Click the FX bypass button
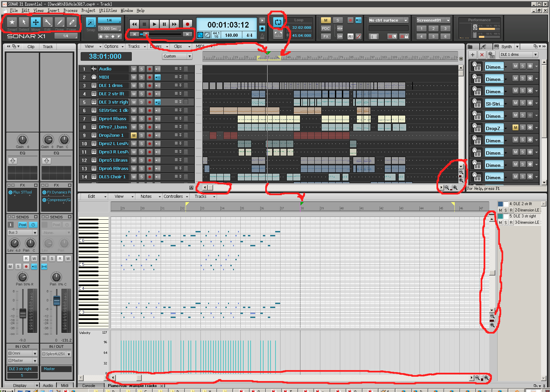 pos(326,37)
